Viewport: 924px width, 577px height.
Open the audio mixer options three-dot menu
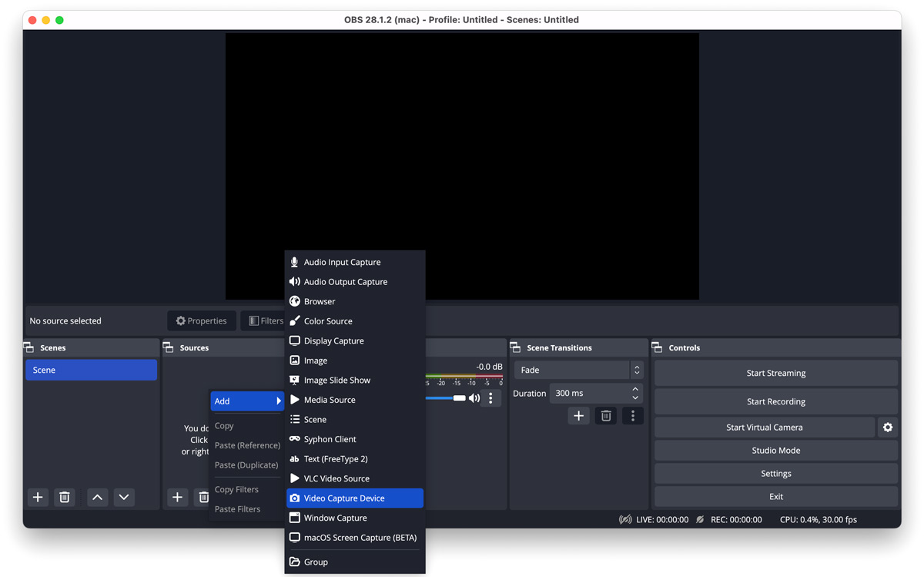point(490,398)
